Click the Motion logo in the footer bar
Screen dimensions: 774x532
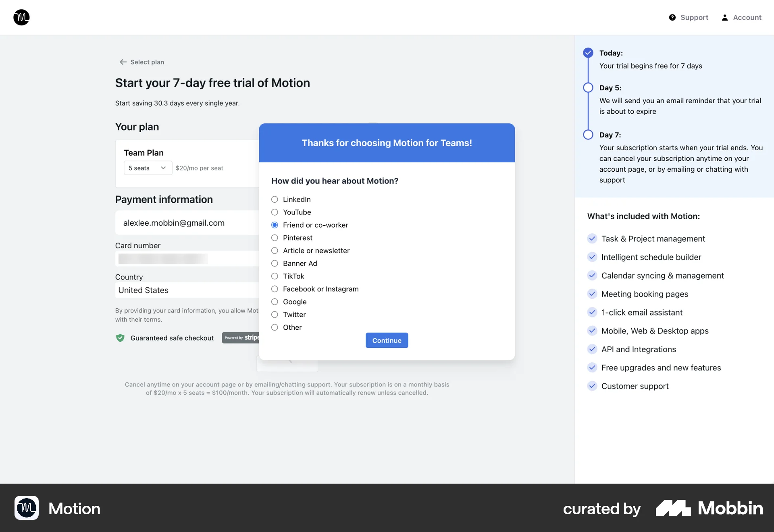[26, 508]
